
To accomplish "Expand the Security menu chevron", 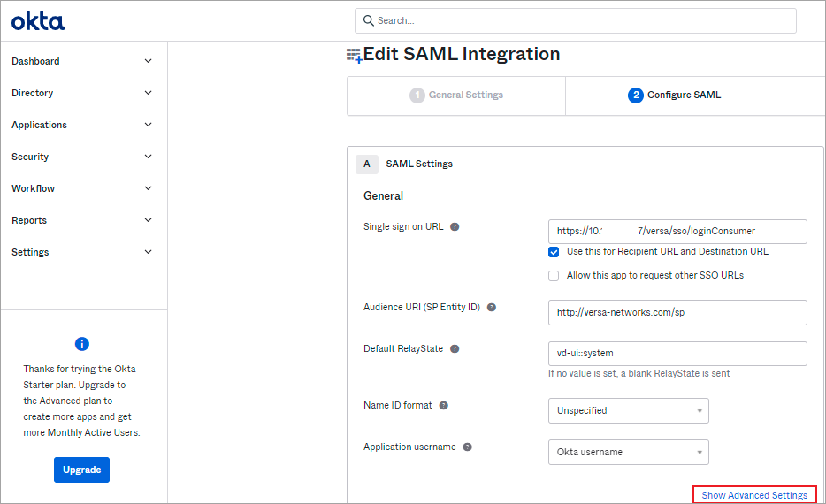I will pos(148,157).
